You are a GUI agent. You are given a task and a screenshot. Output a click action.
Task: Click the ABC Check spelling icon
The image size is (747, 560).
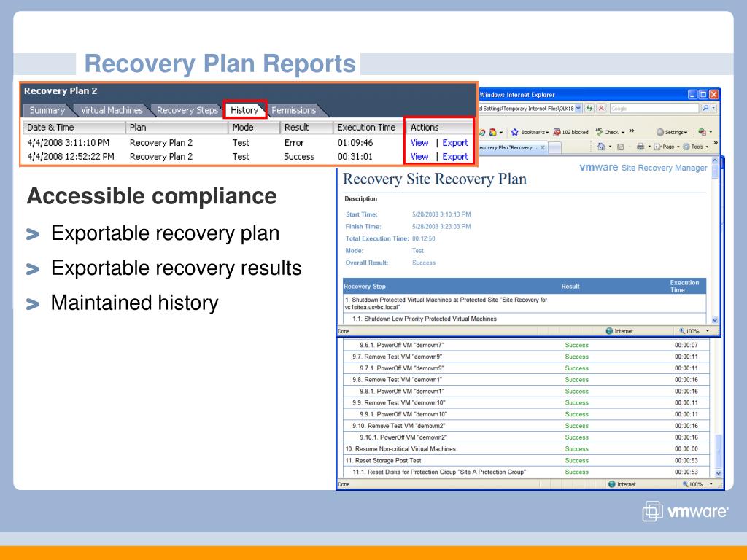600,131
